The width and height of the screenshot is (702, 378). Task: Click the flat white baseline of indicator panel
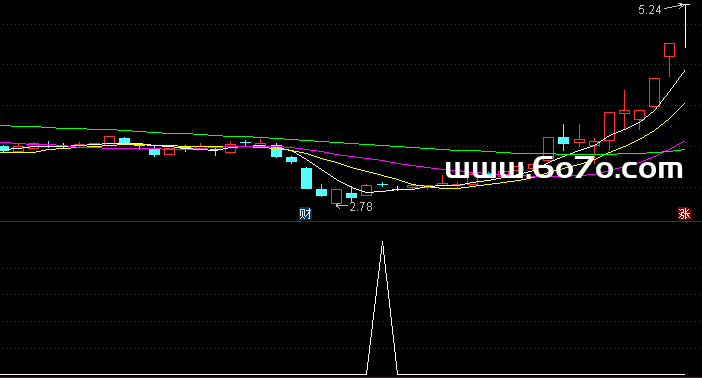pos(183,374)
